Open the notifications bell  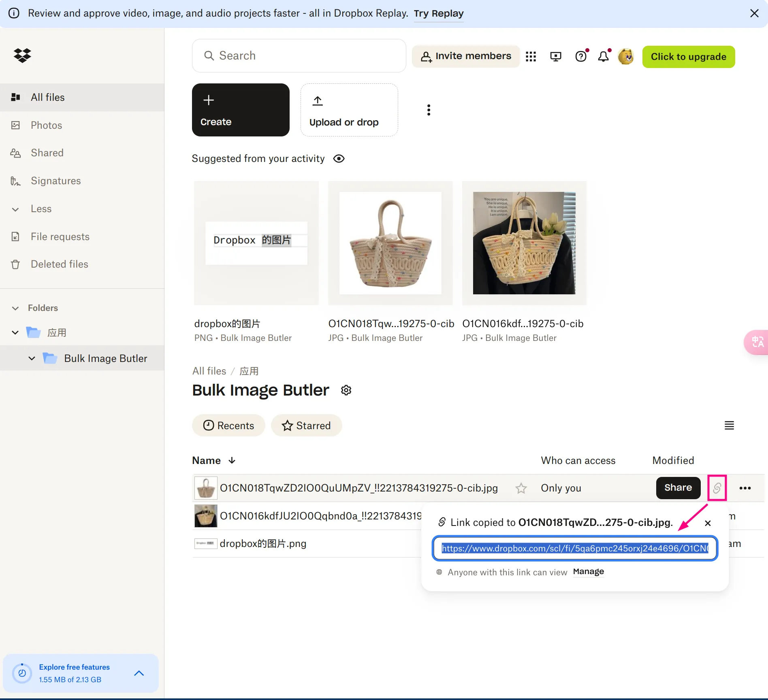coord(603,57)
